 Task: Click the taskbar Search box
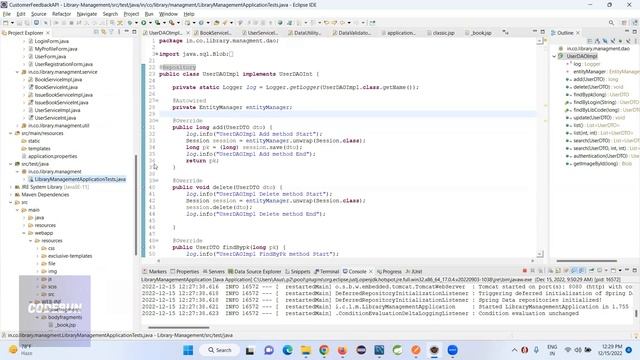pyautogui.click(x=219, y=350)
